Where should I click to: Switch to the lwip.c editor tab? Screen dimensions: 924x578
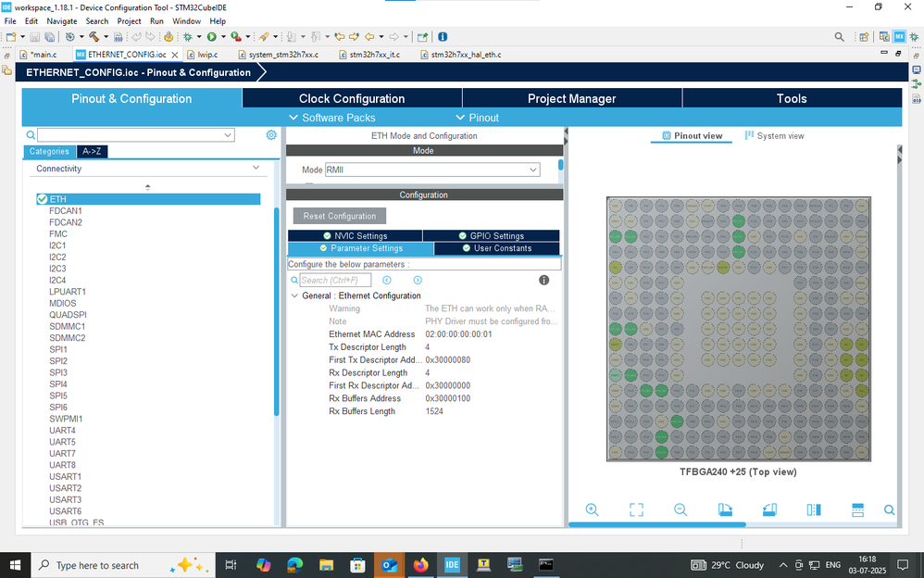[207, 55]
